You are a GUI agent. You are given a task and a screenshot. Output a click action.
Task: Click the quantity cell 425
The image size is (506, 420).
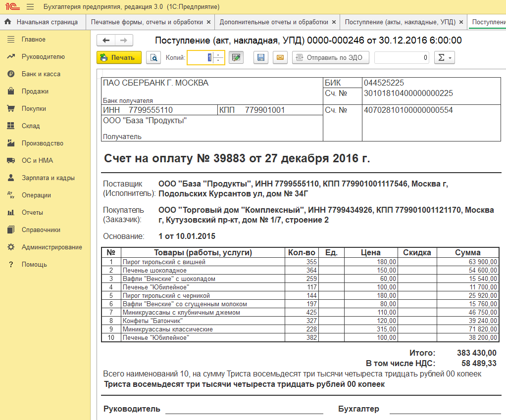click(302, 312)
